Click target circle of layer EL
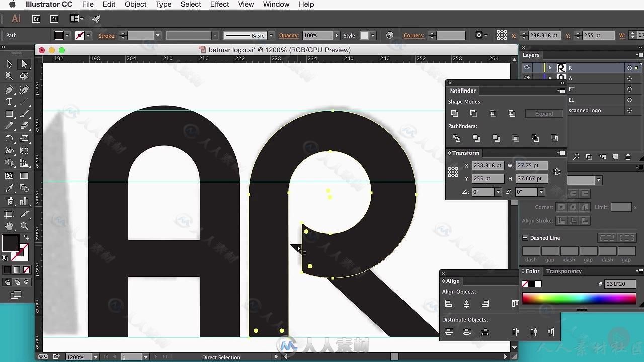 (629, 100)
